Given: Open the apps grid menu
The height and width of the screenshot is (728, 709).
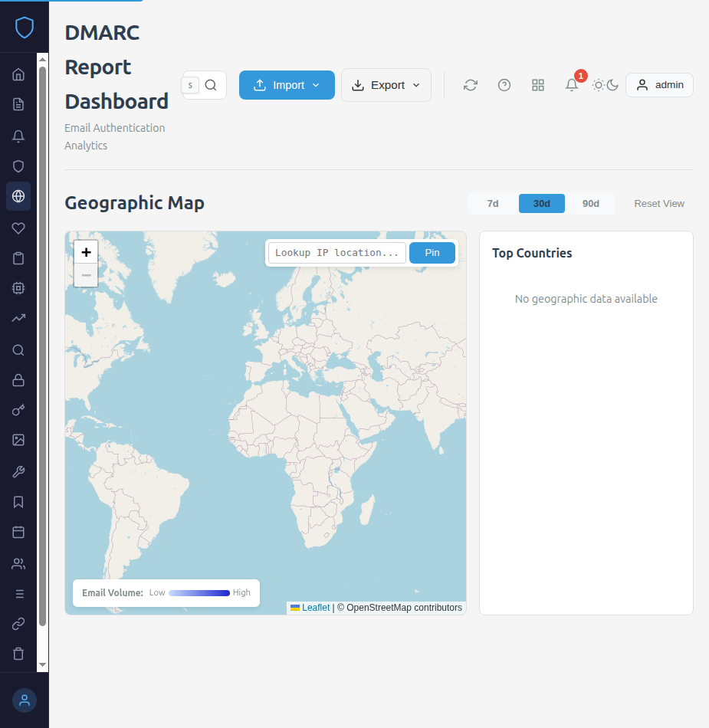Looking at the screenshot, I should 538,85.
